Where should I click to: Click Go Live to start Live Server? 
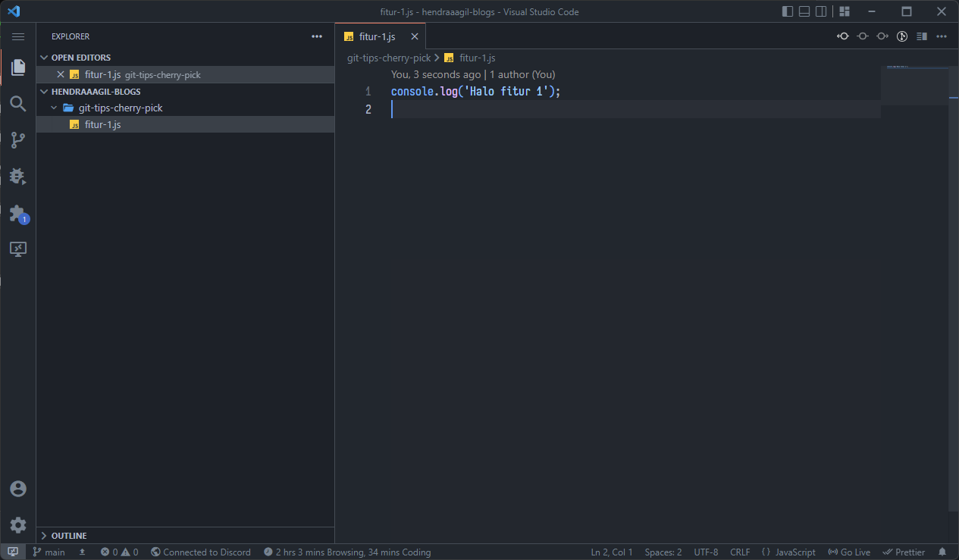point(849,552)
